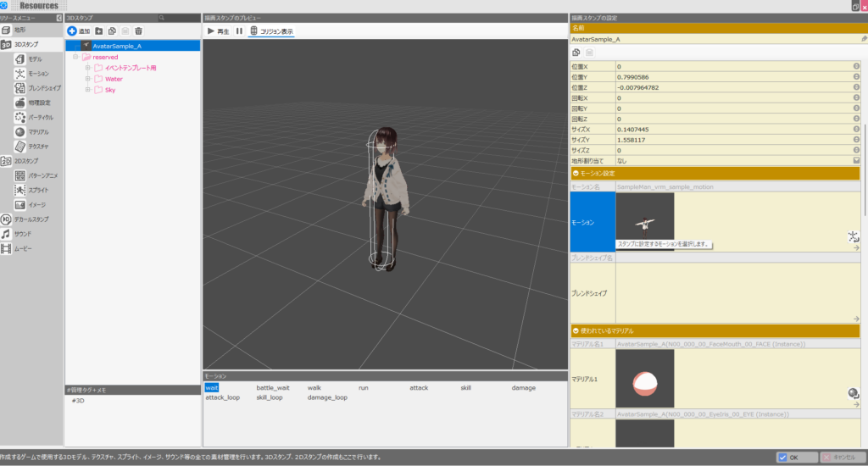Click the new folder icon beside 追加
The image size is (868, 466).
click(98, 31)
